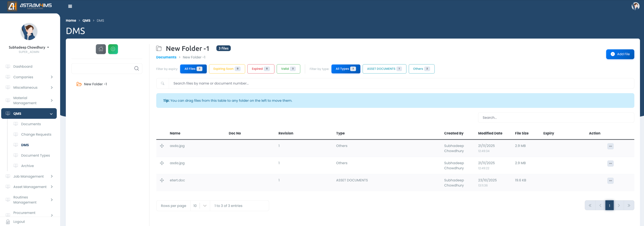Screen dimensions: 644x226
Task: Go to the last page arrow
Action: 629,205
